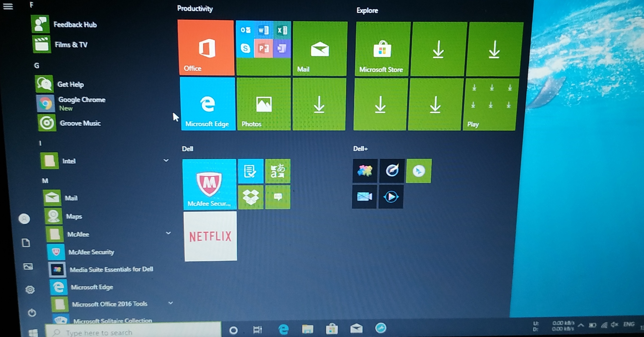Screen dimensions: 644x337
Task: Open the green play disc tile in Dell+
Action: pos(419,171)
